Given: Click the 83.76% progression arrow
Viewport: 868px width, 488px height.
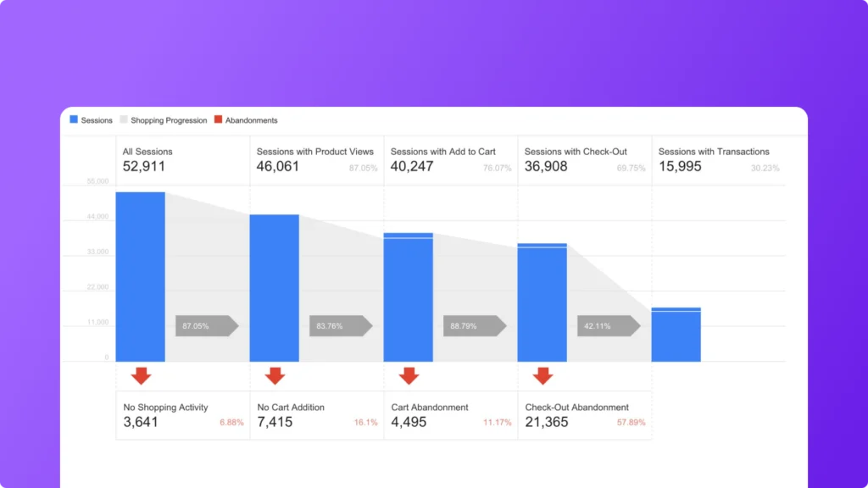Looking at the screenshot, I should coord(341,326).
